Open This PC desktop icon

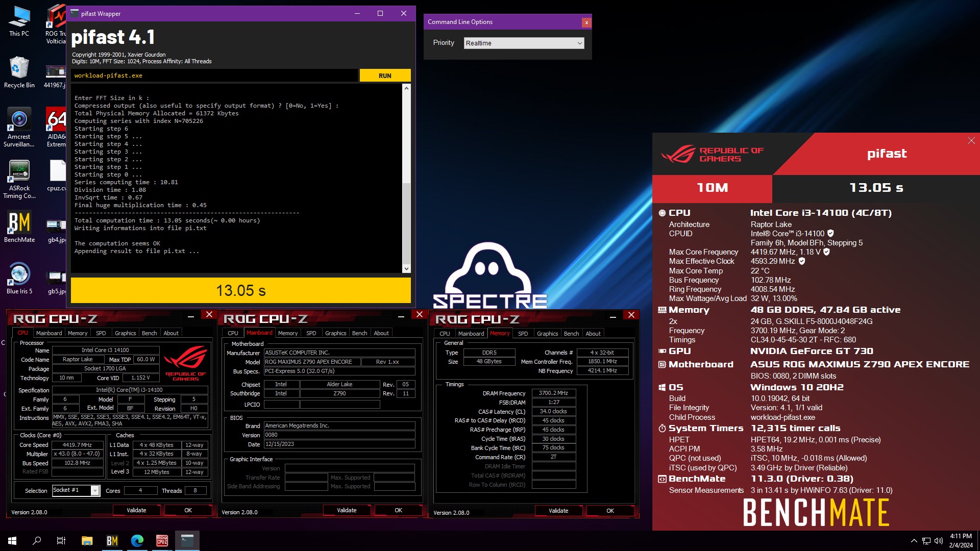[19, 21]
